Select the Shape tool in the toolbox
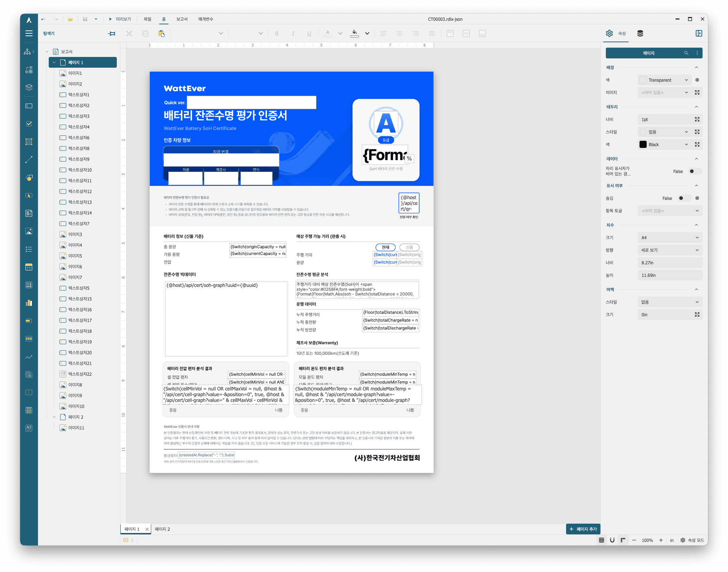Screen dimensions: 728x572 [x=29, y=177]
